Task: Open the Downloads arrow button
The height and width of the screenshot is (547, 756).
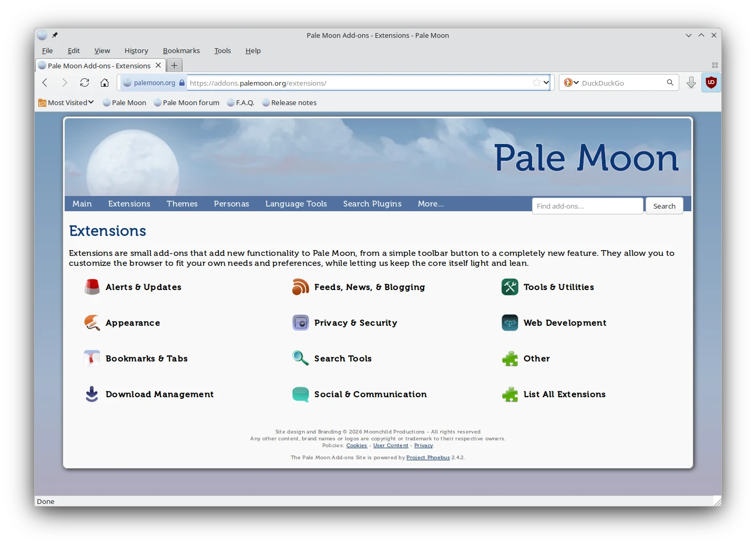Action: (691, 82)
